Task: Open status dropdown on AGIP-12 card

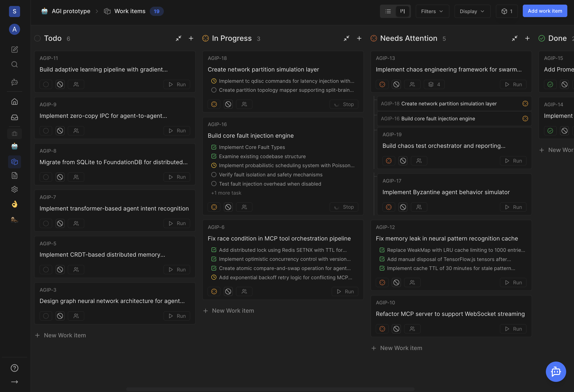Action: click(x=382, y=283)
